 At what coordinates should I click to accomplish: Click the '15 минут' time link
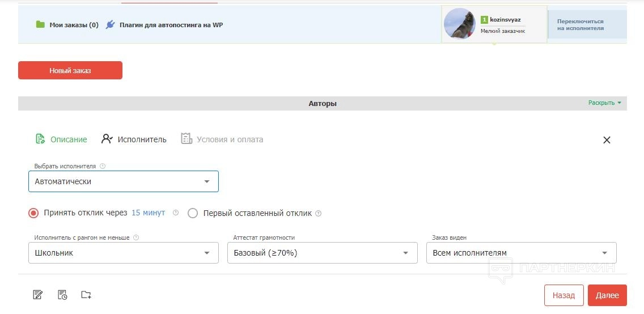[148, 213]
